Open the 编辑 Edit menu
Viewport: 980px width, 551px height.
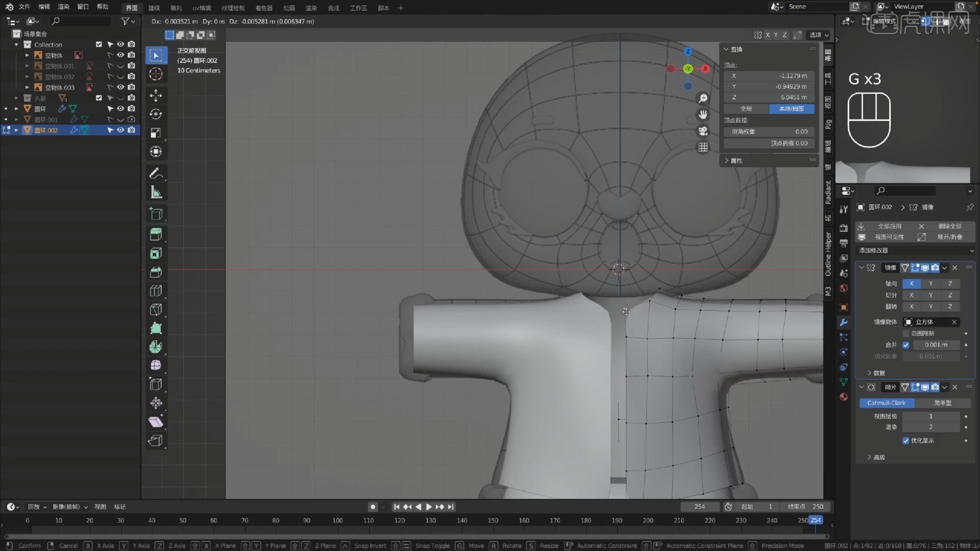point(44,7)
